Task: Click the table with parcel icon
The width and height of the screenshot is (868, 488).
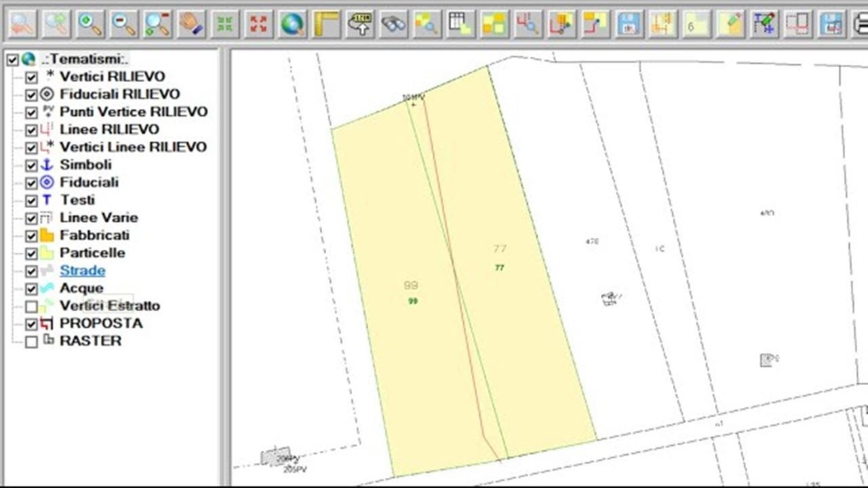Action: (461, 24)
